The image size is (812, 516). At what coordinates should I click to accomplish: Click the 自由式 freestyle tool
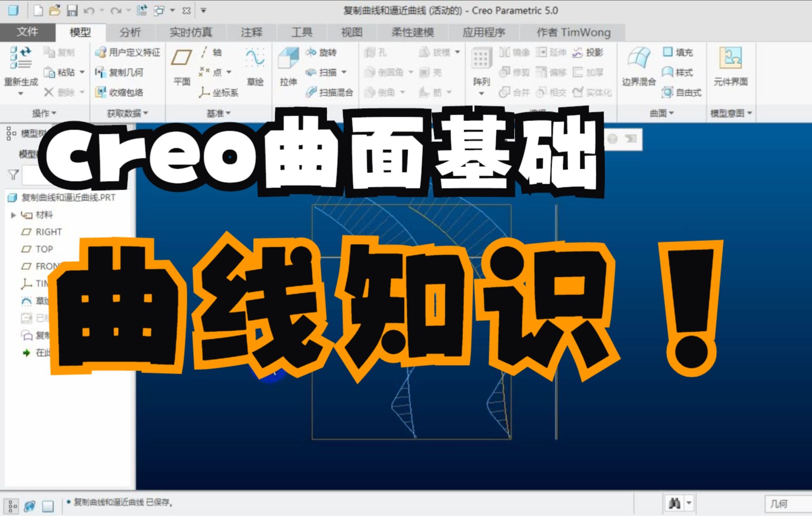click(x=681, y=92)
